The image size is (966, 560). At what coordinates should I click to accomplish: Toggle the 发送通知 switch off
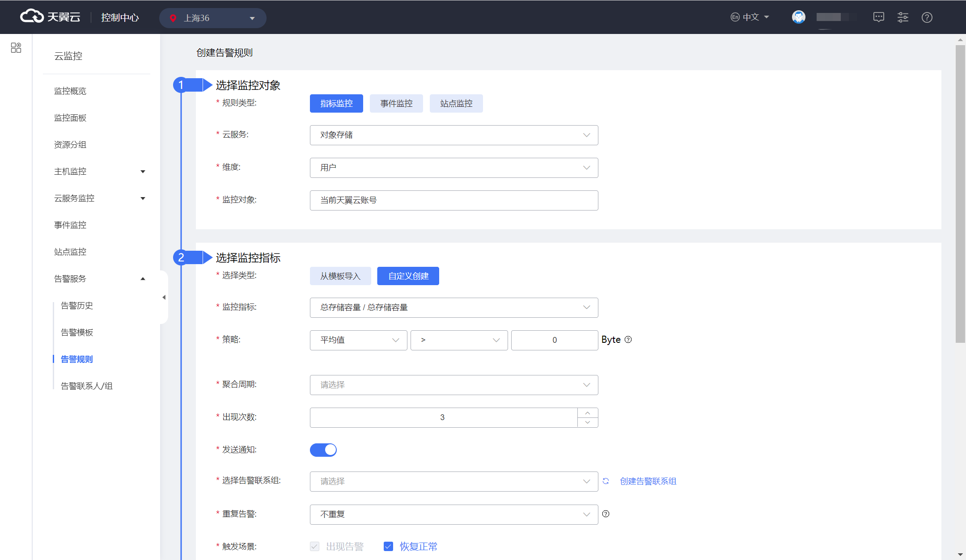323,450
